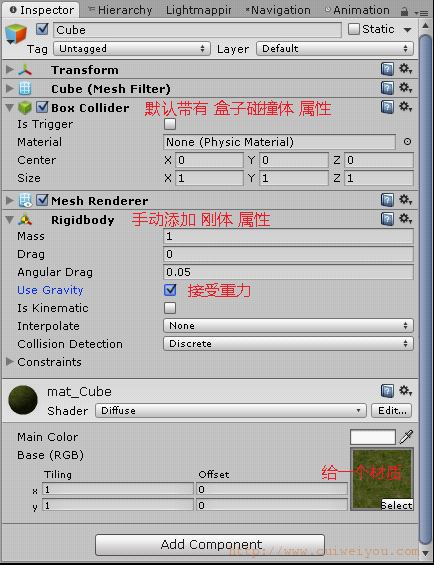The width and height of the screenshot is (434, 565).
Task: Click help icon beside Rigidbody component
Action: tap(387, 219)
